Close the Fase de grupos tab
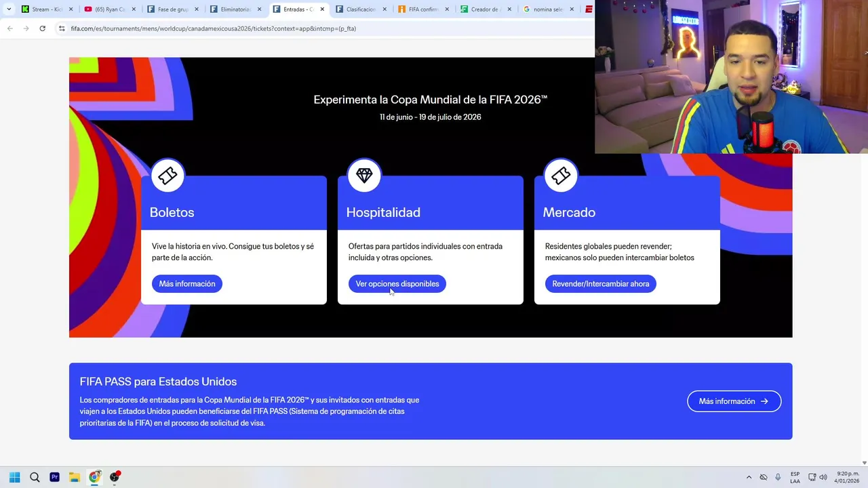The width and height of the screenshot is (868, 488). [x=197, y=9]
